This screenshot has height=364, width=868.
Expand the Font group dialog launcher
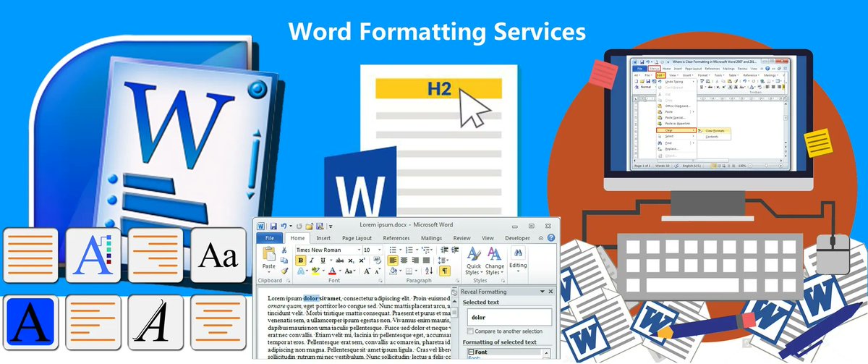(x=380, y=281)
